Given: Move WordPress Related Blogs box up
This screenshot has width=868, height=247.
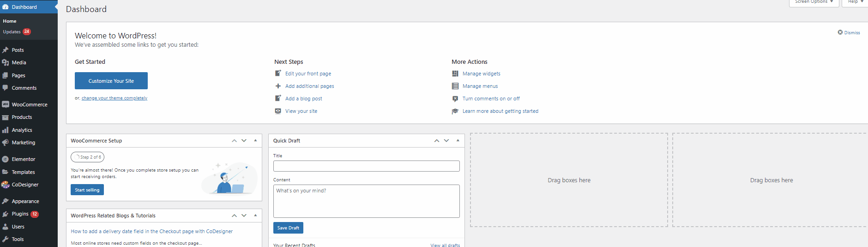Looking at the screenshot, I should (234, 216).
